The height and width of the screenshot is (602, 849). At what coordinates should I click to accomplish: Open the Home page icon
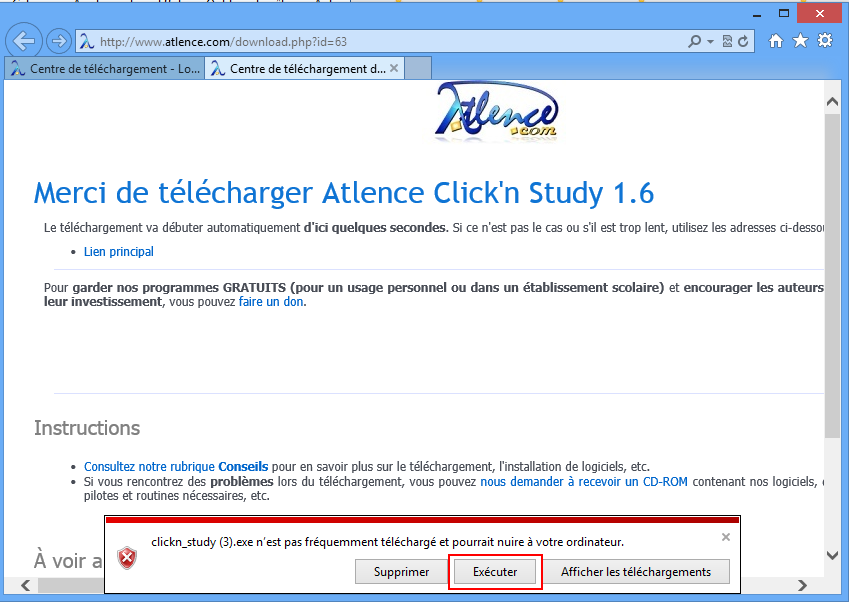coord(776,41)
